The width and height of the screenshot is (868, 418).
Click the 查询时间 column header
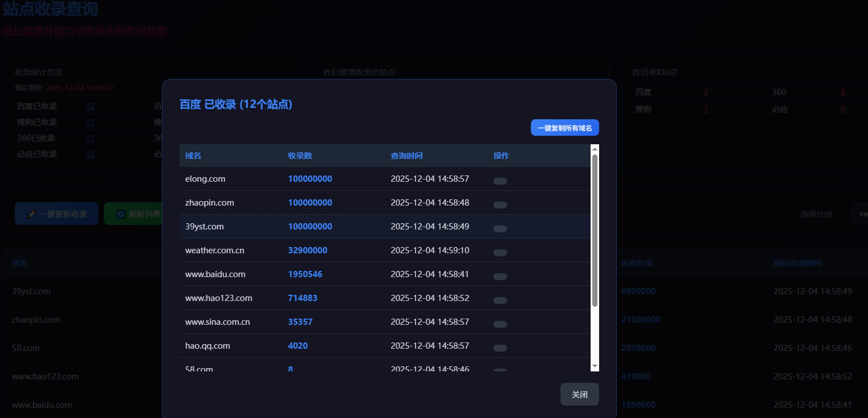406,156
